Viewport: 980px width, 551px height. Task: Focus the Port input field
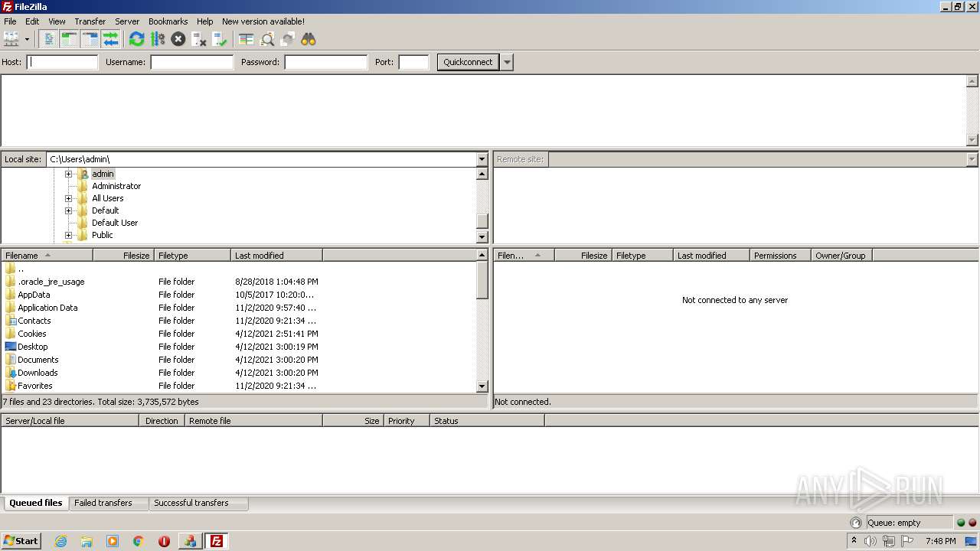coord(413,62)
